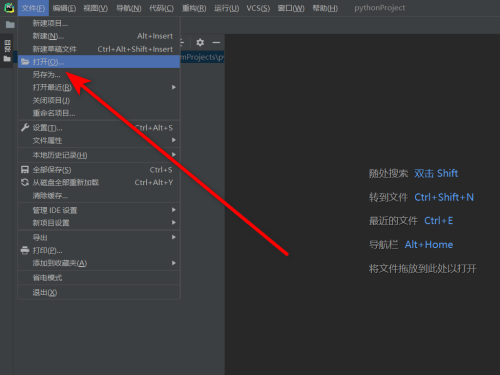The width and height of the screenshot is (500, 375).
Task: Click the folder icon on the left sidebar
Action: coord(7,59)
